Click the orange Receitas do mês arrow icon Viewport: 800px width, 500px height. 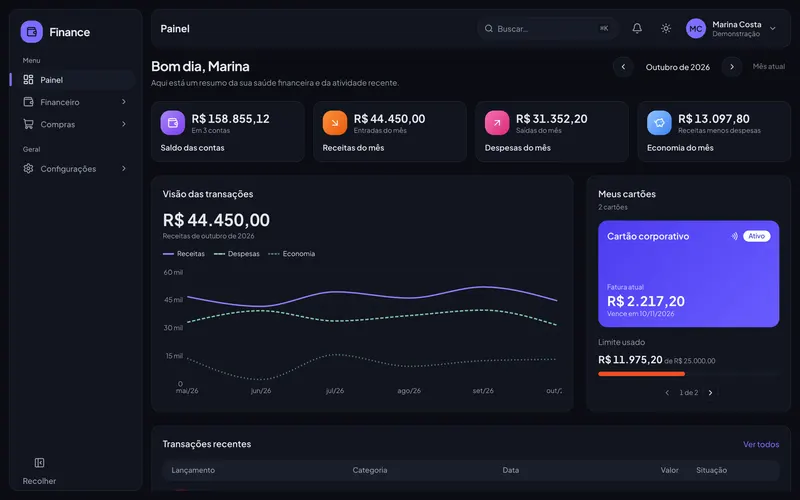pyautogui.click(x=335, y=123)
